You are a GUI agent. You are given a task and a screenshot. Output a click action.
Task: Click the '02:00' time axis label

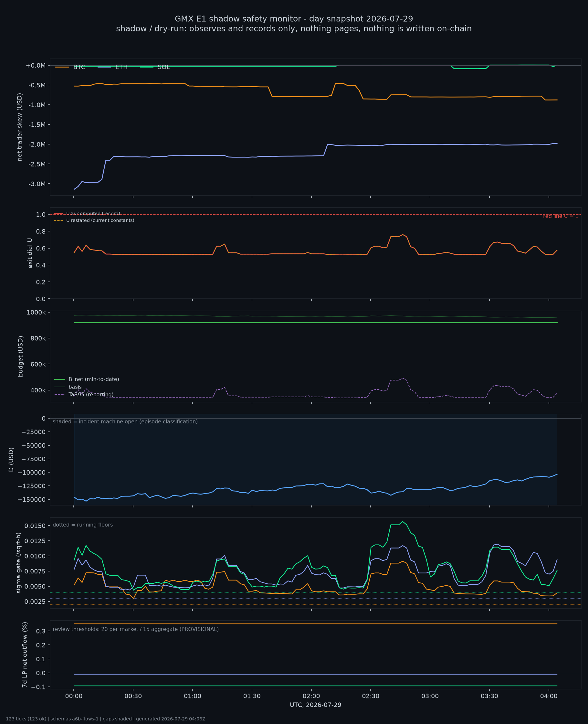pyautogui.click(x=311, y=696)
